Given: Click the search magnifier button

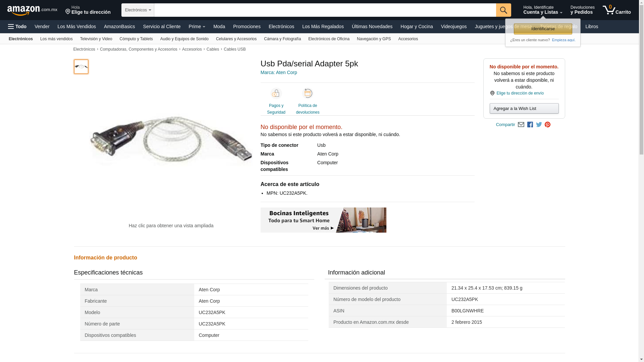Looking at the screenshot, I should pyautogui.click(x=503, y=10).
